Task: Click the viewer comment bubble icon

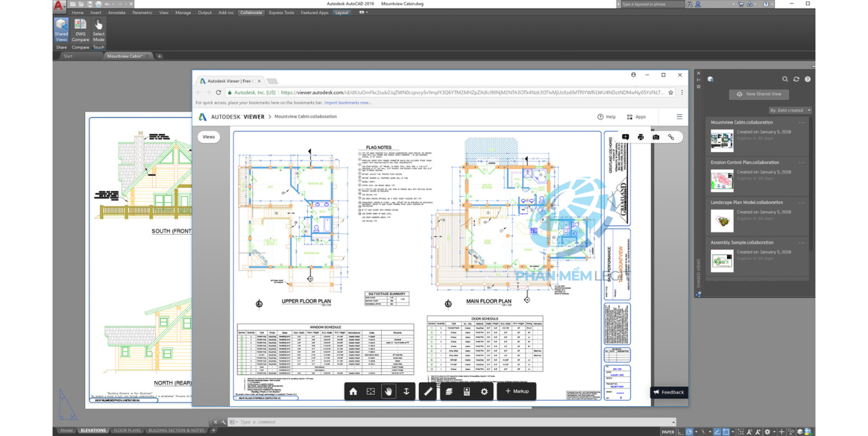Action: pyautogui.click(x=625, y=137)
